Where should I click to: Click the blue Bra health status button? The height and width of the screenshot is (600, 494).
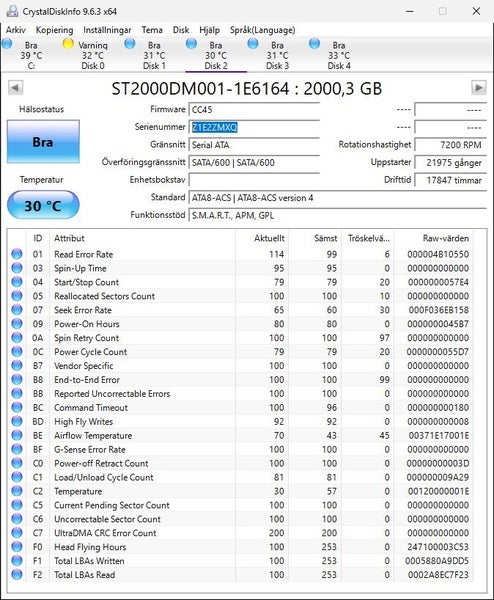coord(43,142)
